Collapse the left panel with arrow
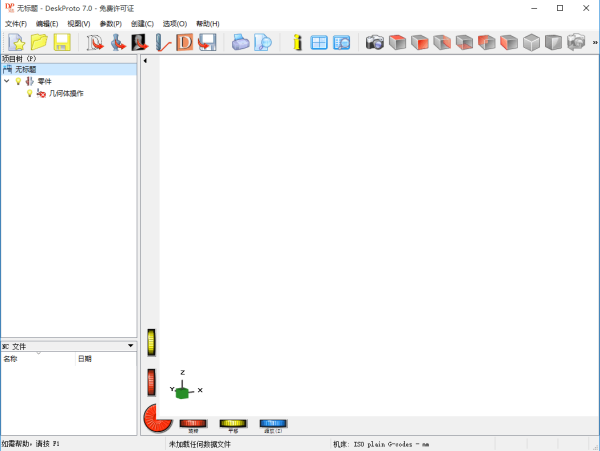600x451 pixels. (x=145, y=61)
